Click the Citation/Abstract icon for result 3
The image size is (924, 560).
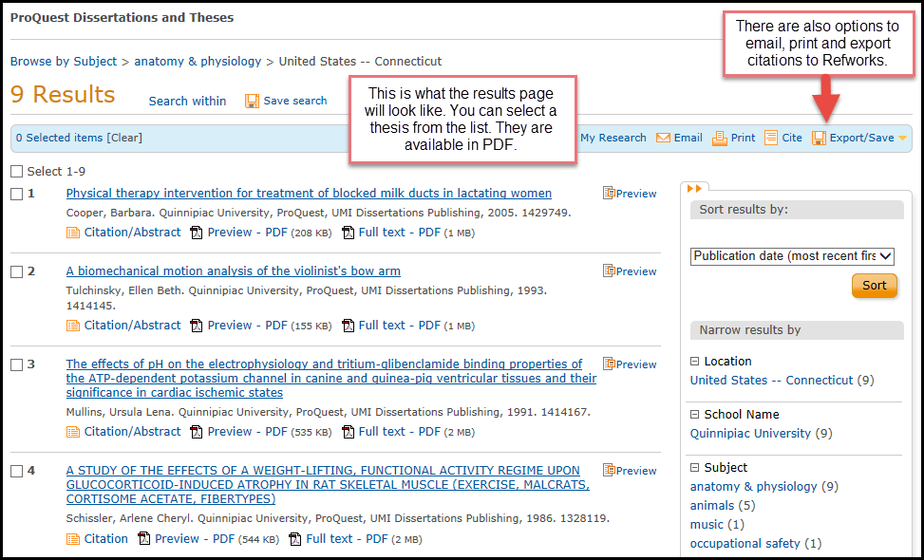[73, 432]
